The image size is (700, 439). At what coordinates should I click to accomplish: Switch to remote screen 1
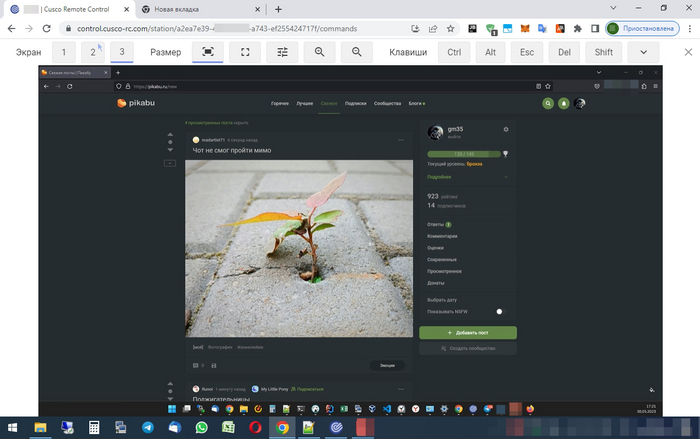(64, 52)
